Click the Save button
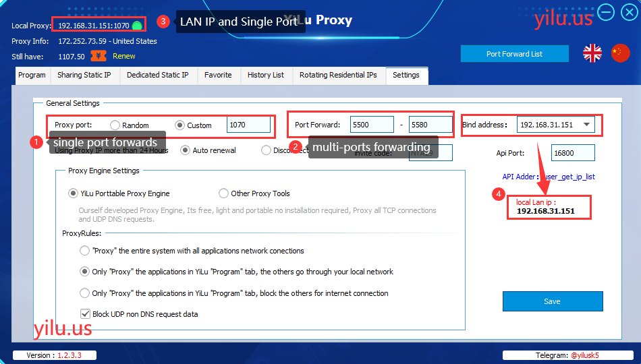 [x=553, y=301]
